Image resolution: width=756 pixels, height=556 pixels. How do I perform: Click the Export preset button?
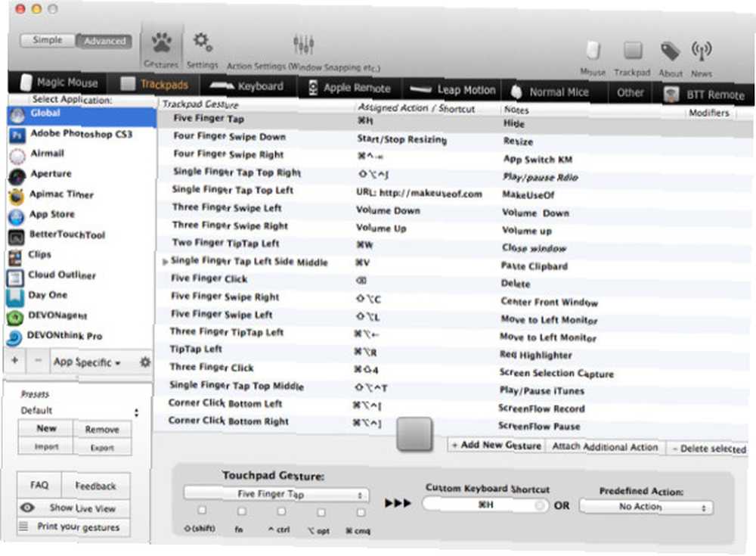tap(102, 448)
